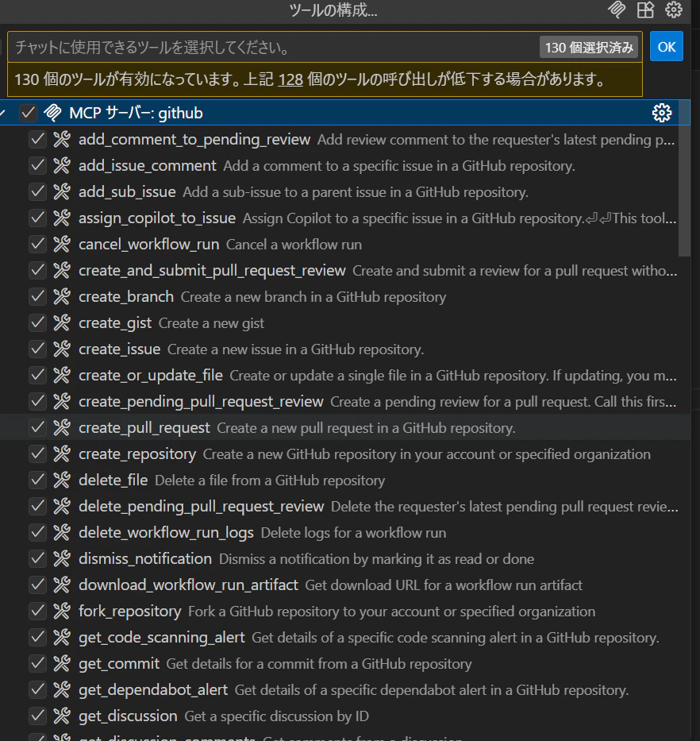Click tool icon beside get_discussion
The image size is (700, 741).
(62, 716)
